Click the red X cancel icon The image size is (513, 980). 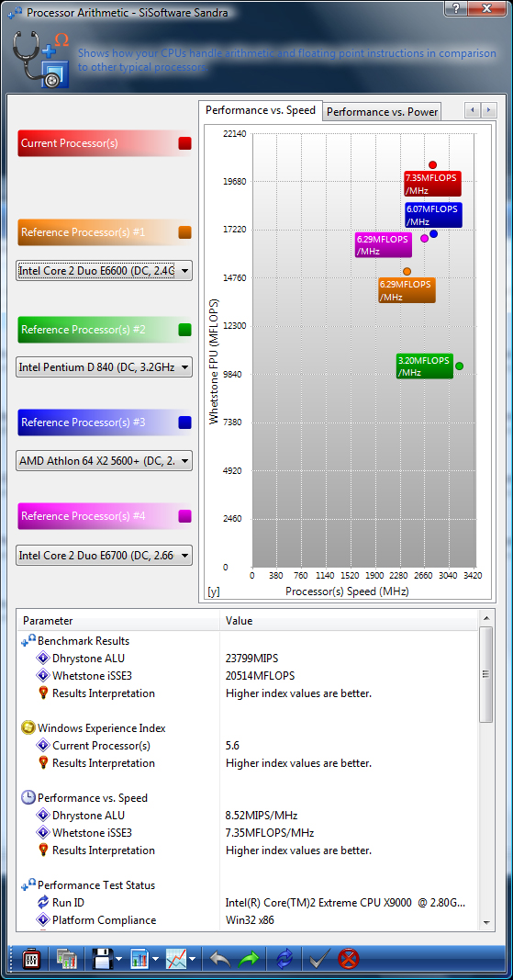point(348,958)
